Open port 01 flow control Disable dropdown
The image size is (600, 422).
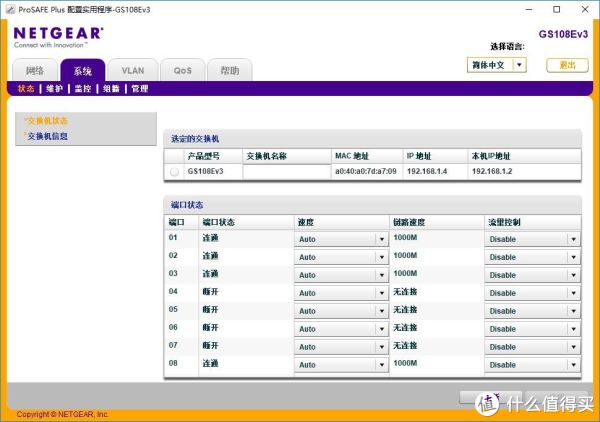click(x=532, y=239)
